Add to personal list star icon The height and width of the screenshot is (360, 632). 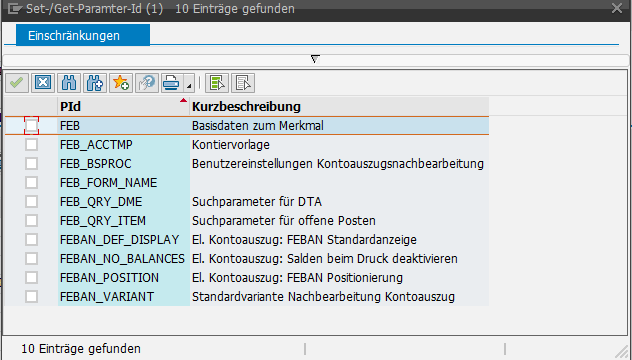tap(121, 83)
